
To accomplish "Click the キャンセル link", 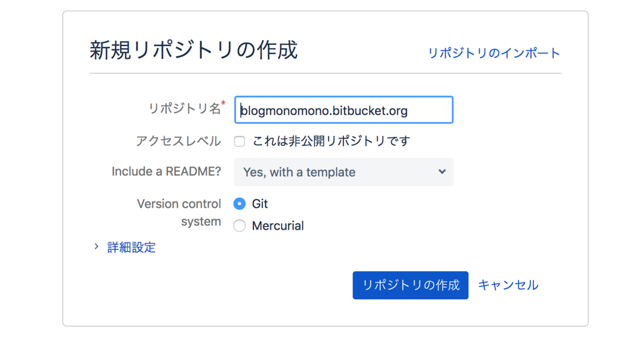I will coord(508,285).
